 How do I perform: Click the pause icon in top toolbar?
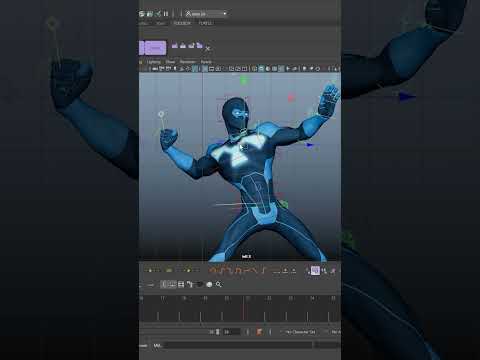pyautogui.click(x=166, y=14)
